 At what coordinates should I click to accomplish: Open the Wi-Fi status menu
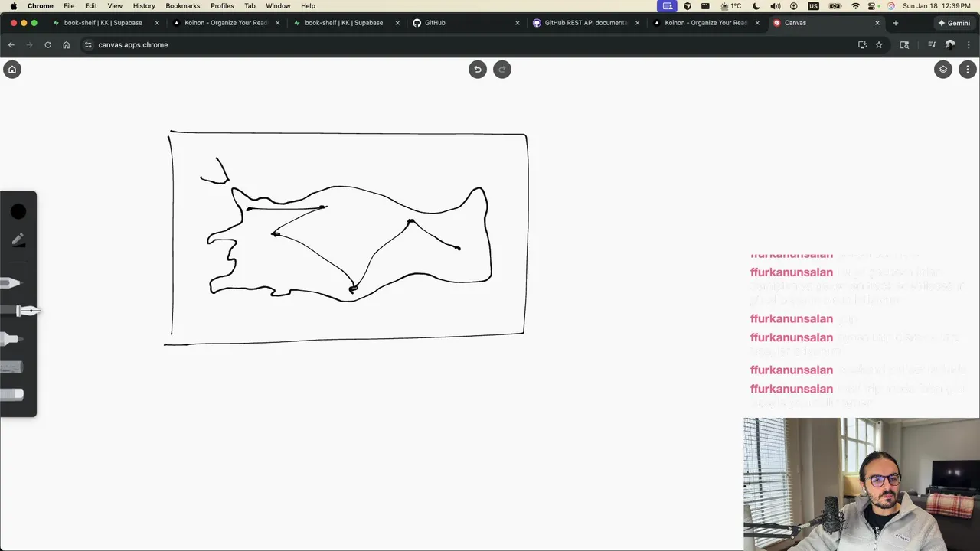pos(855,5)
